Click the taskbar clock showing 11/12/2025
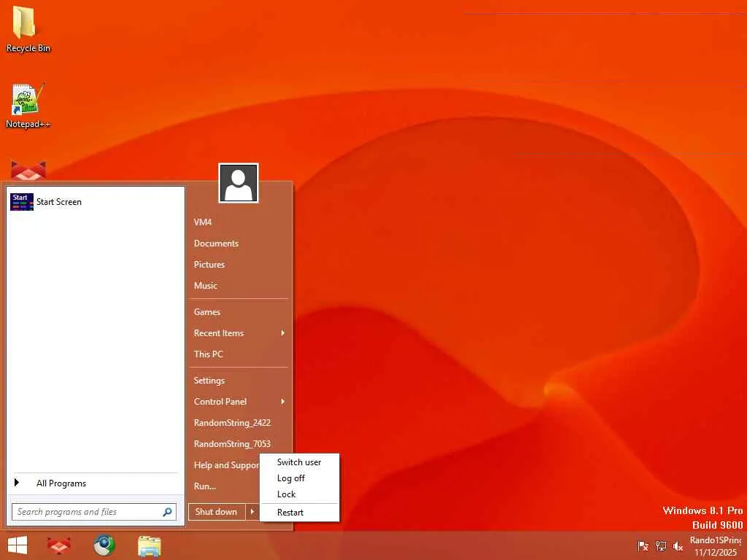The width and height of the screenshot is (747, 560). [x=716, y=546]
